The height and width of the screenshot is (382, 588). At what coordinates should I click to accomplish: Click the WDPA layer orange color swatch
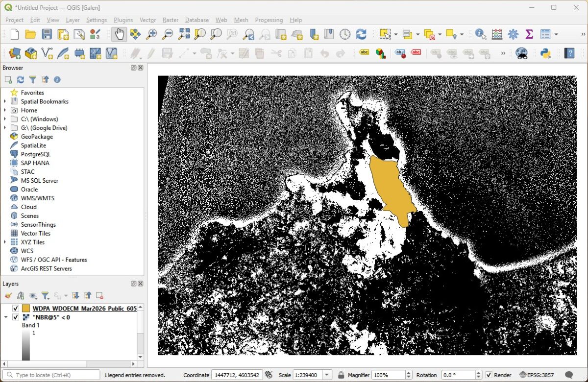coord(26,309)
